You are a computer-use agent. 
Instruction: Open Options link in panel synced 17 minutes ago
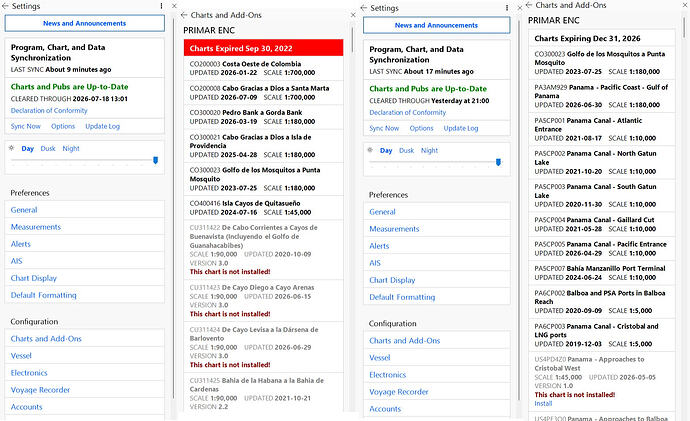[x=422, y=128]
